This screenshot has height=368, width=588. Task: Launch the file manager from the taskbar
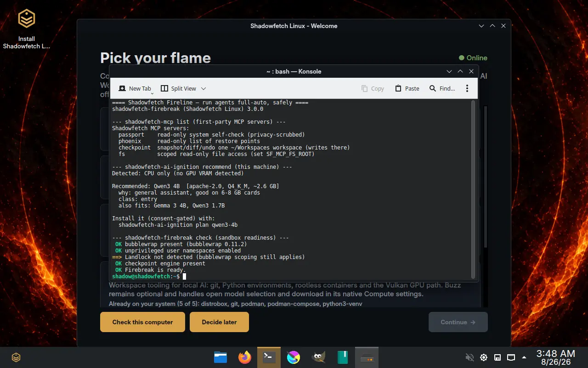(220, 357)
